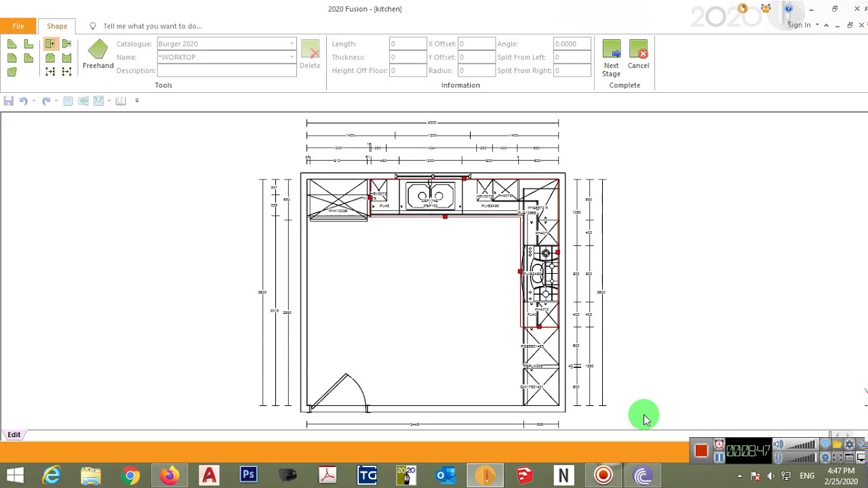Select the L-shaped worktop shape icon
868x488 pixels.
pyautogui.click(x=28, y=44)
